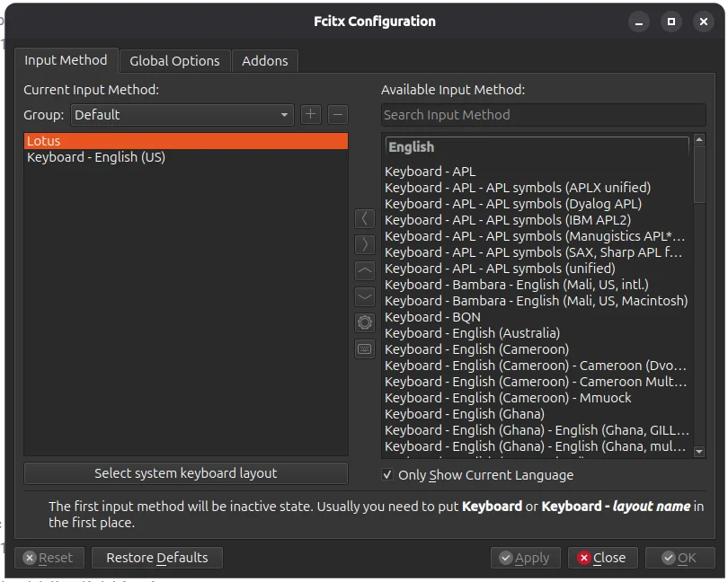Click the Close button at bottom
This screenshot has height=582, width=728.
[x=603, y=558]
